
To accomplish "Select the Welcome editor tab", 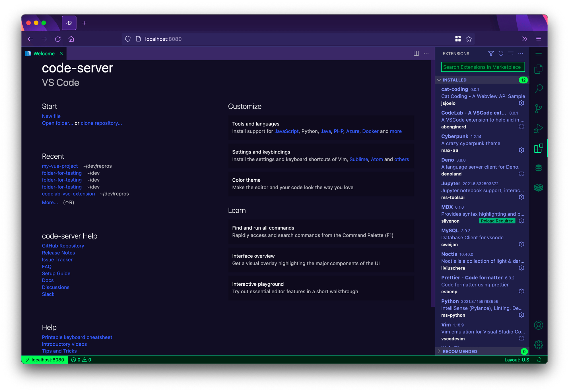I will (44, 53).
